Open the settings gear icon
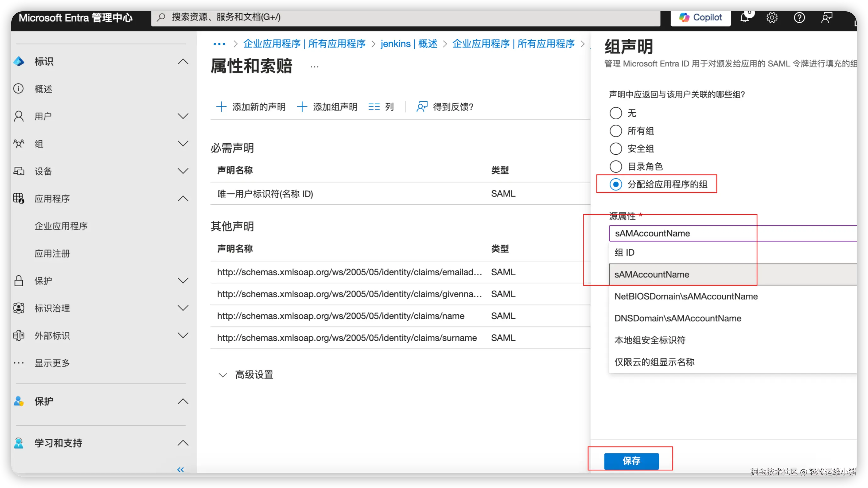The height and width of the screenshot is (488, 868). (x=772, y=18)
